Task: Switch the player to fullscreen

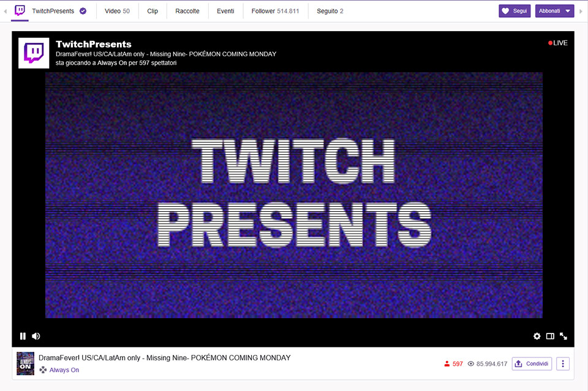Action: click(563, 336)
